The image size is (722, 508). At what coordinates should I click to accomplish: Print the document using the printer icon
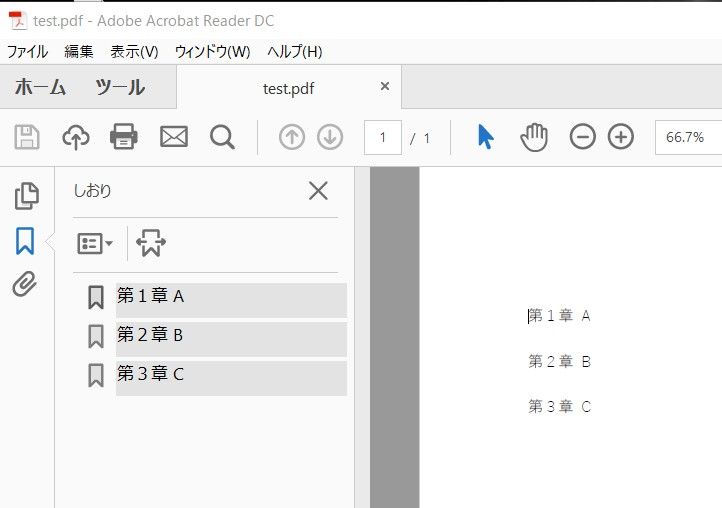coord(123,137)
